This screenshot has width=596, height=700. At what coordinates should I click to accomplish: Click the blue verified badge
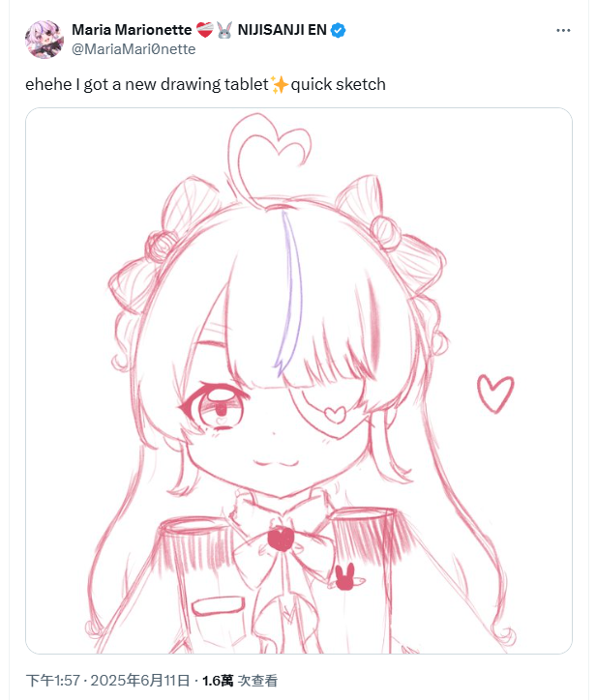click(339, 30)
